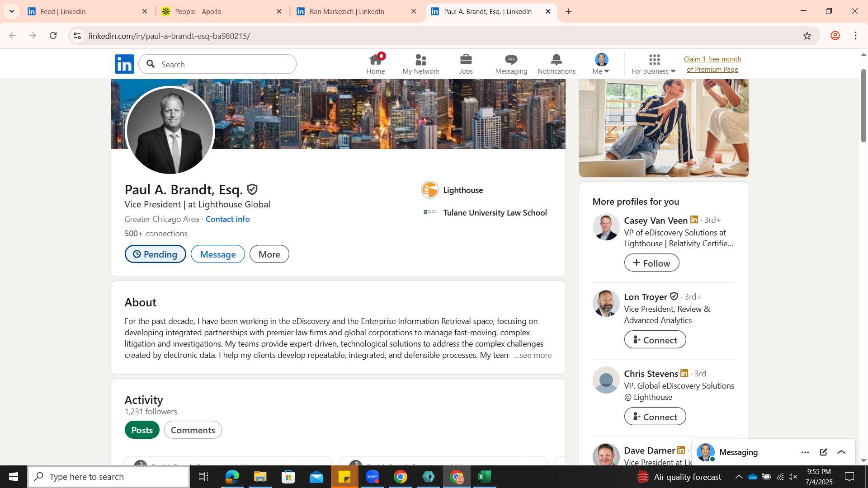Open Lon Troyer's profile name

[x=646, y=297]
